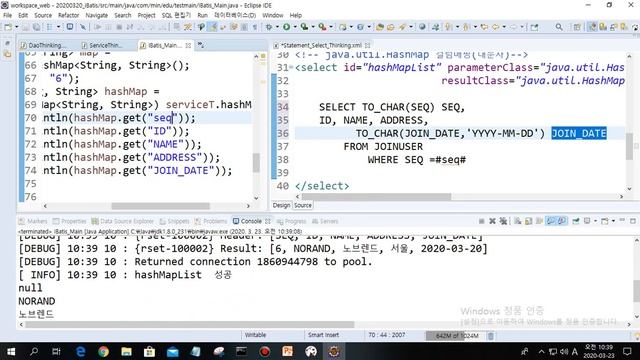
Task: Toggle Show Console When Error Changes
Action: coord(562,221)
